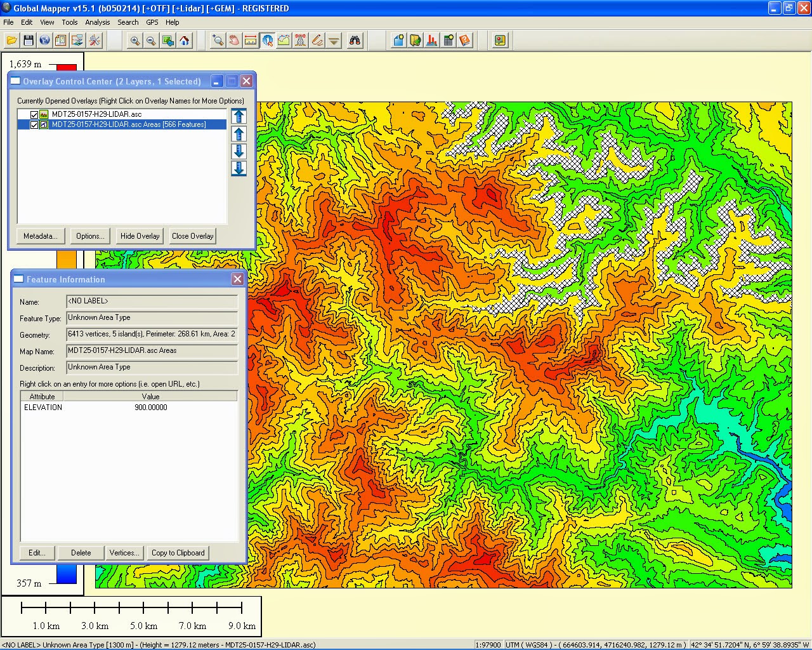Activate the Digitizer pen tool

coord(317,40)
